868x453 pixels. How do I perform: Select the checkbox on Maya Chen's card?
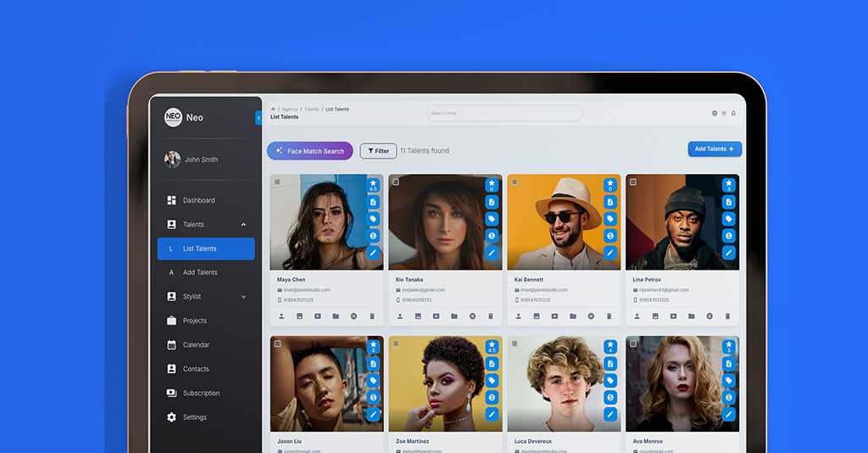point(277,182)
